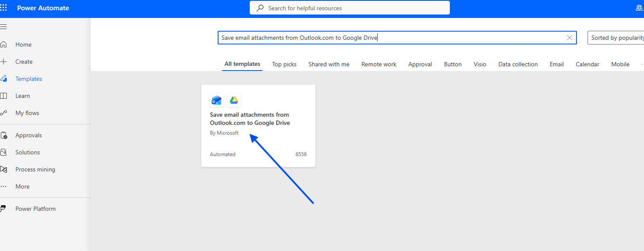
Task: Click the Process mining icon
Action: 3,169
